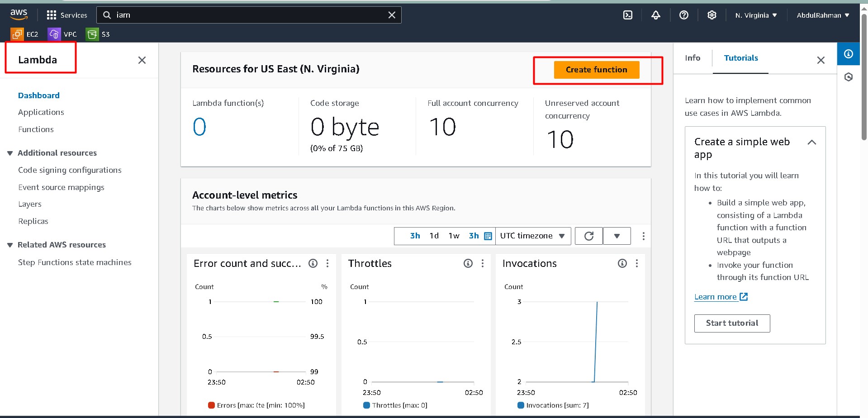Open the Services grid menu
The width and height of the screenshot is (868, 418).
point(66,15)
